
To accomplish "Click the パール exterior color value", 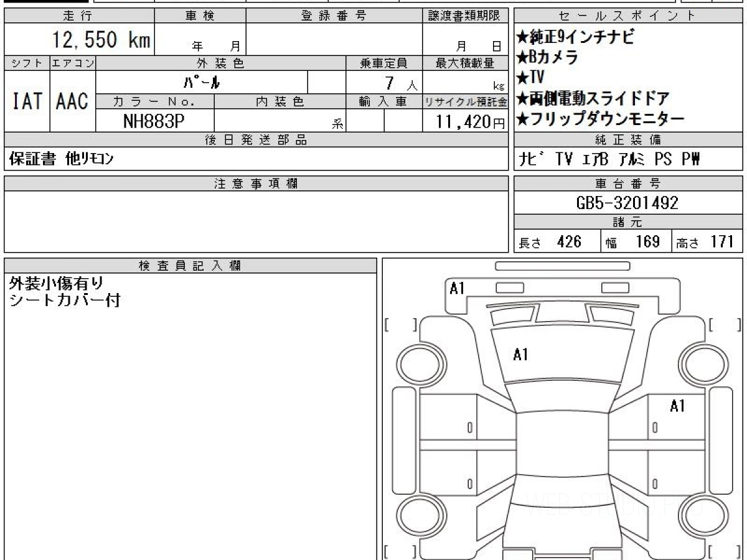I will [x=202, y=82].
